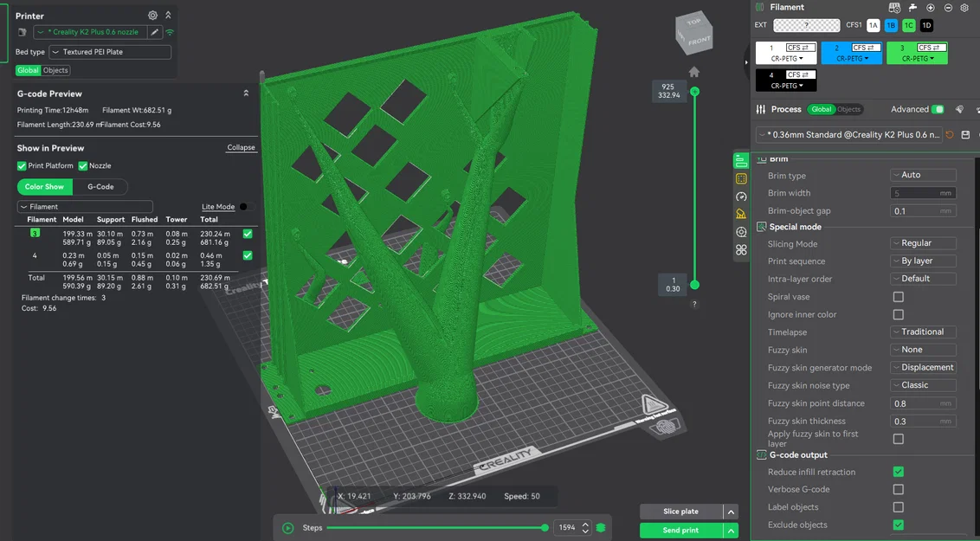Open the Support settings tab icon

741,215
